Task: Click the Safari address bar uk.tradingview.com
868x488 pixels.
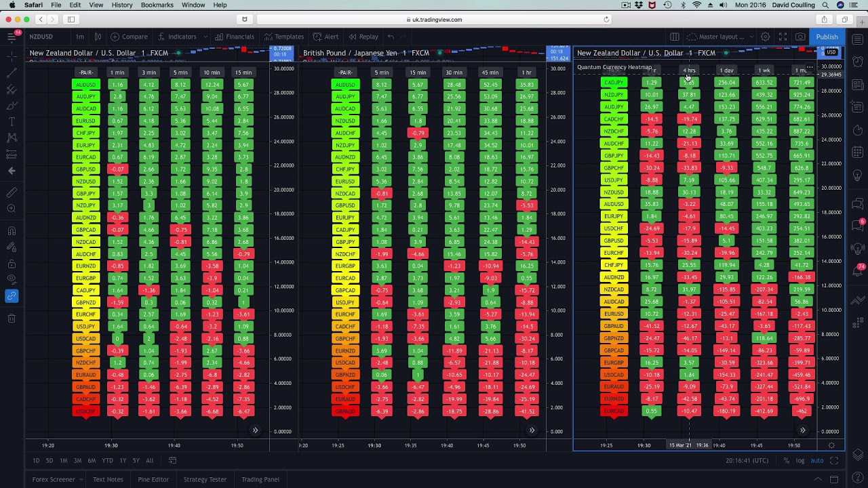Action: coord(434,20)
